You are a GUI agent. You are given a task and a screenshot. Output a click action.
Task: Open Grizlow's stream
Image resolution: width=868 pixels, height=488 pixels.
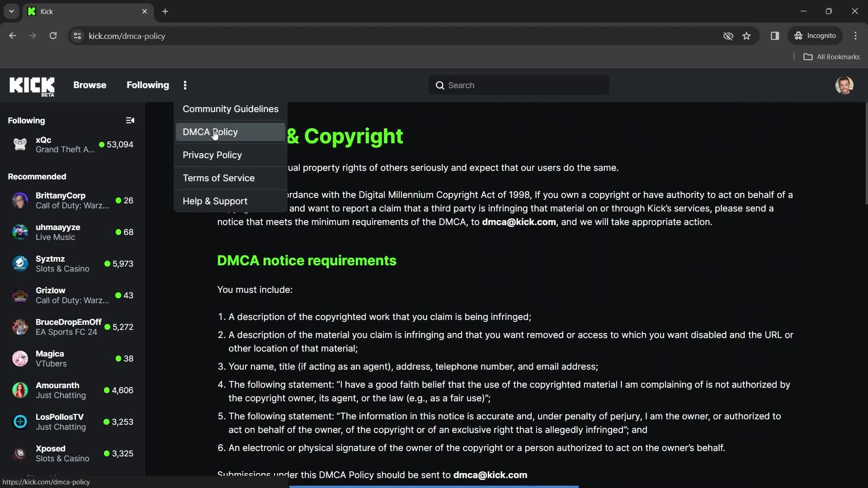[72, 296]
